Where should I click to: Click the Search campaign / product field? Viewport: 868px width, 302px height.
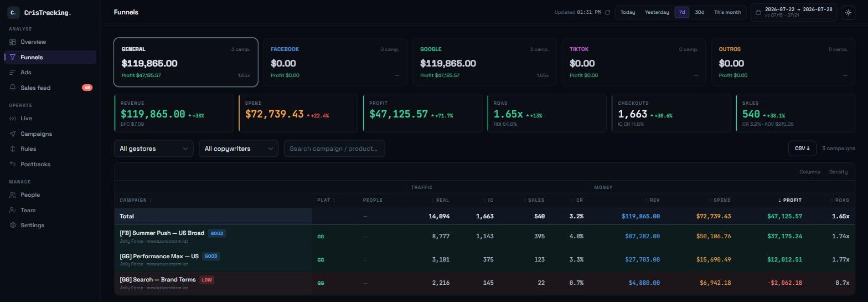334,149
